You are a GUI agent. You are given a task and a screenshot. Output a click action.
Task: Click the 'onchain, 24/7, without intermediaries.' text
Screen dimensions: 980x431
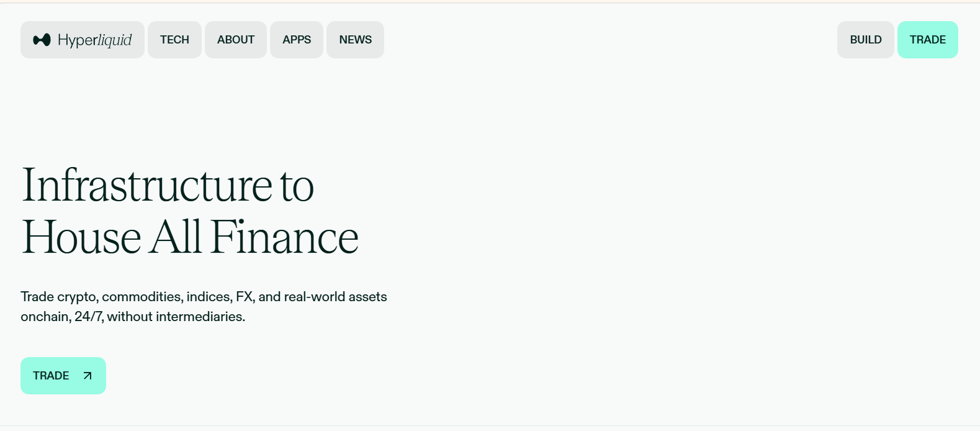click(133, 317)
